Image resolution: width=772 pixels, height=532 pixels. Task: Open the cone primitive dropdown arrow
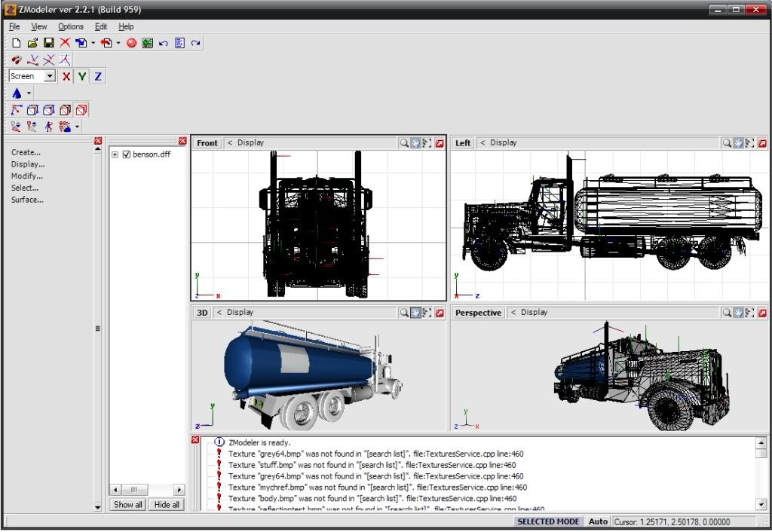(29, 93)
